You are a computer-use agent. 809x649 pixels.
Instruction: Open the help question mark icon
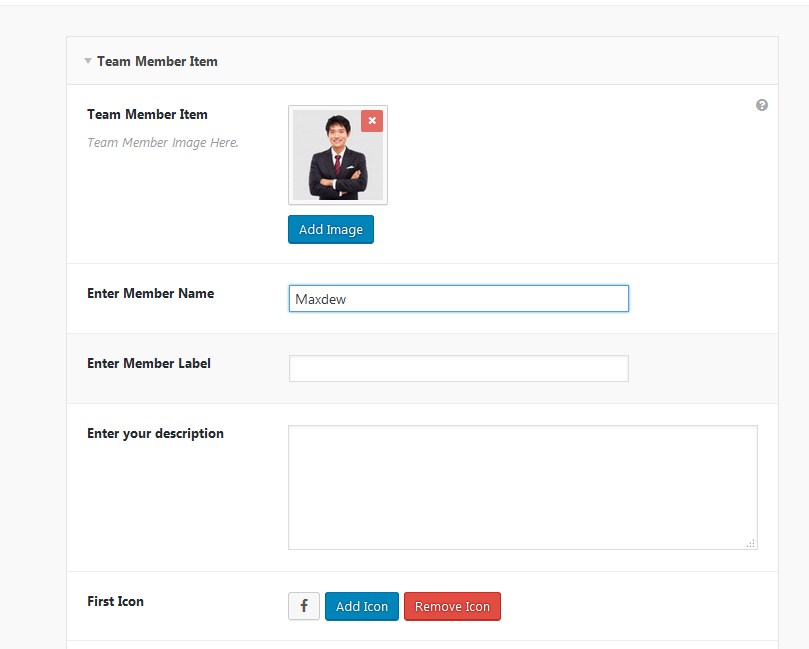pos(762,105)
